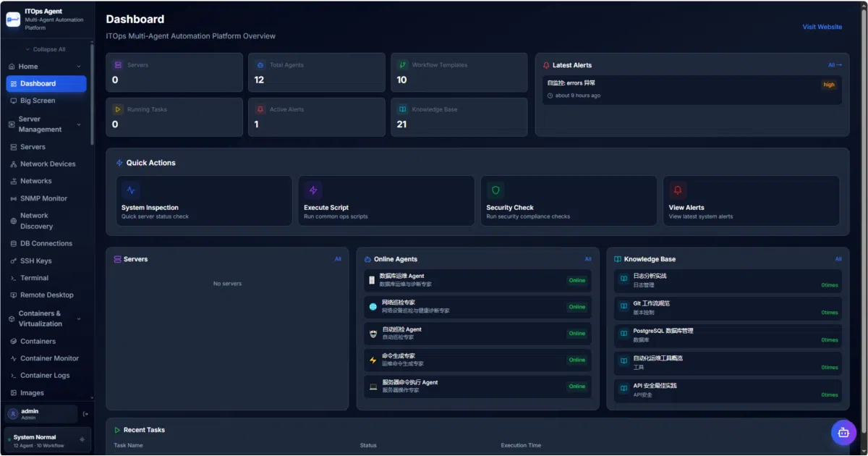Open the 自动化运维工具精选 knowledge entry
Screen dimensions: 868x456
point(728,363)
